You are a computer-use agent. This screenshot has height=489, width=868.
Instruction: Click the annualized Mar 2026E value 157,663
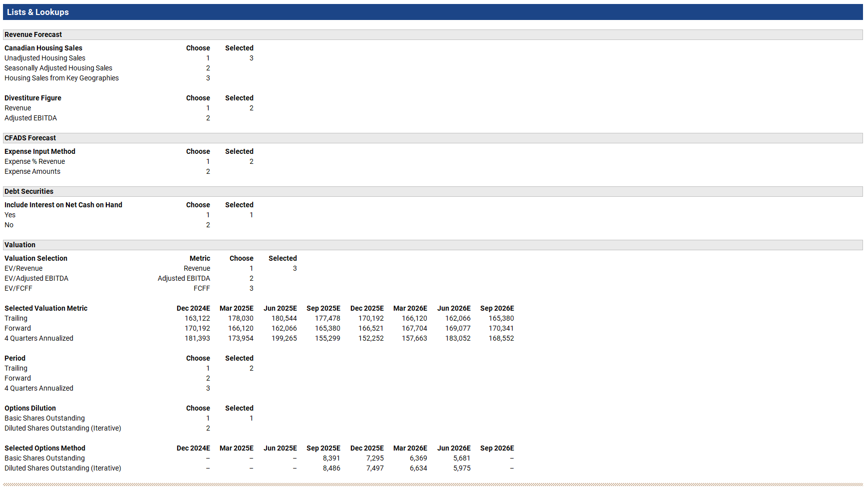pos(415,338)
